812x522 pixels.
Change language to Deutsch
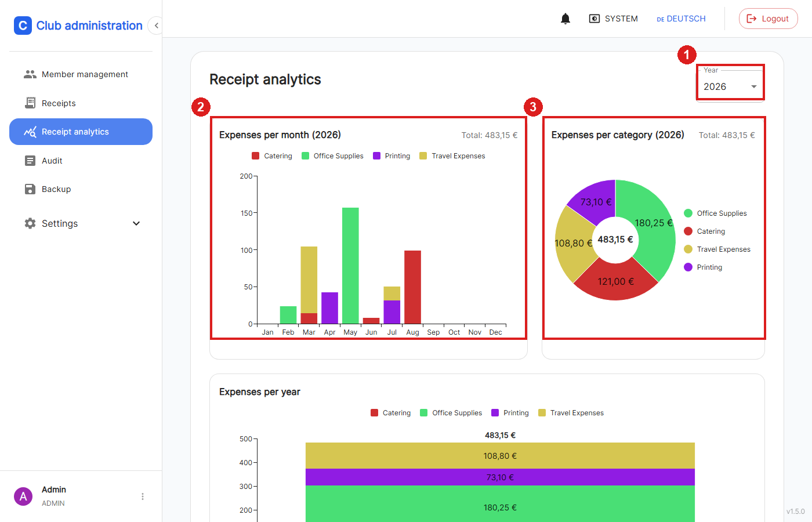(681, 19)
